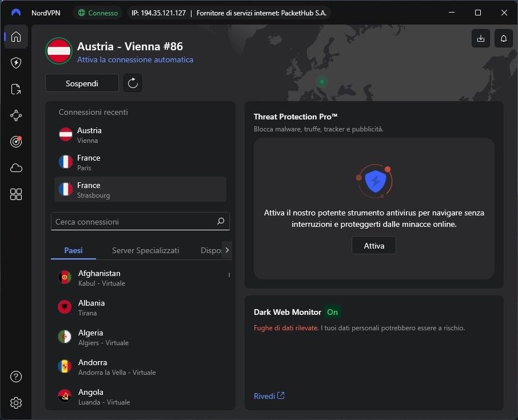The image size is (518, 420).
Task: Select Albania Tirana from list
Action: click(x=140, y=307)
